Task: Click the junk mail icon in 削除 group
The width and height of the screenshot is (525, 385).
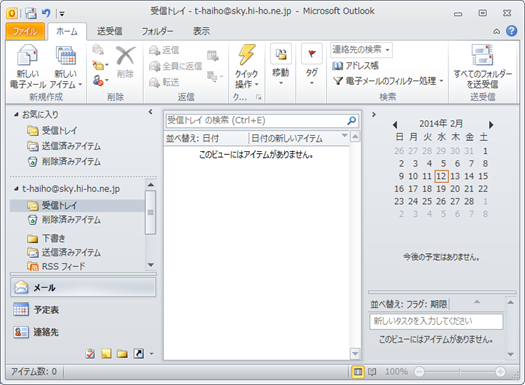Action: tap(100, 80)
